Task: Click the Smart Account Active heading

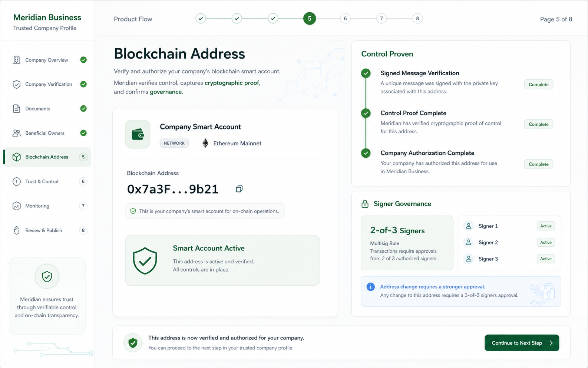Action: pyautogui.click(x=209, y=248)
